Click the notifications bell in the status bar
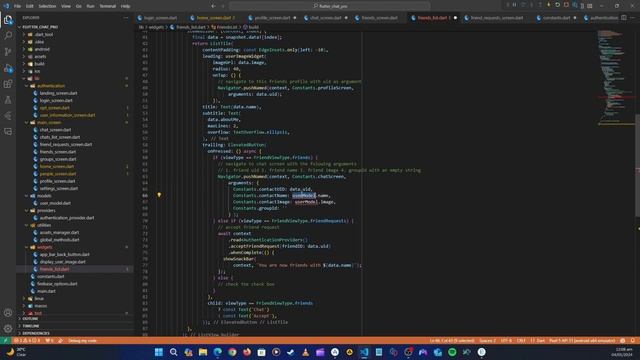The height and width of the screenshot is (360, 640). pos(633,340)
